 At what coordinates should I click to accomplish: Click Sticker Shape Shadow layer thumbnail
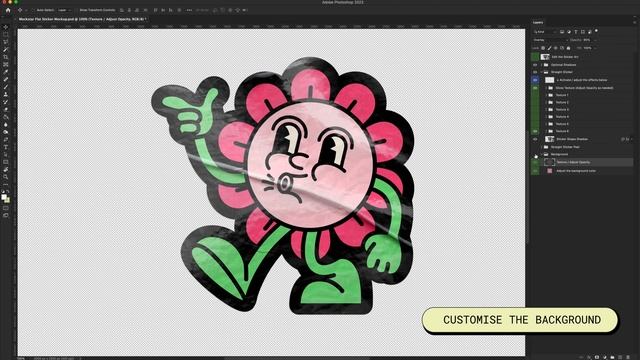(550, 139)
